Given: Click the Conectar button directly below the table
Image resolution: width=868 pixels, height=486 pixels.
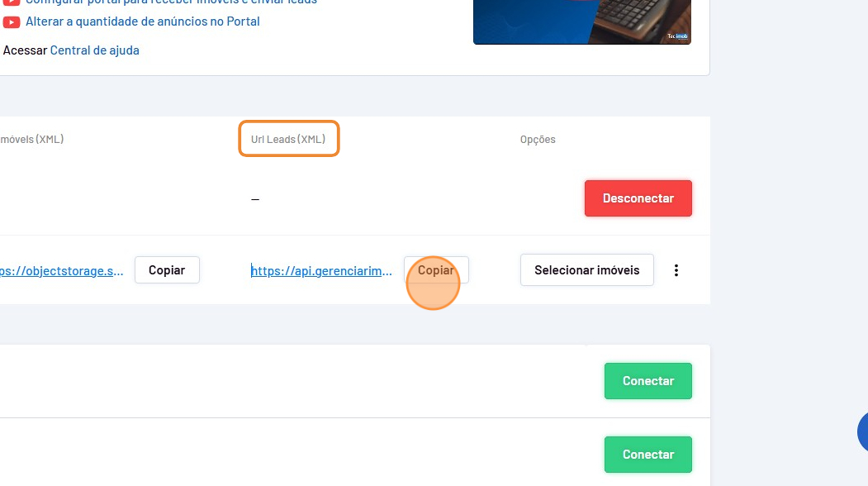Looking at the screenshot, I should [647, 381].
